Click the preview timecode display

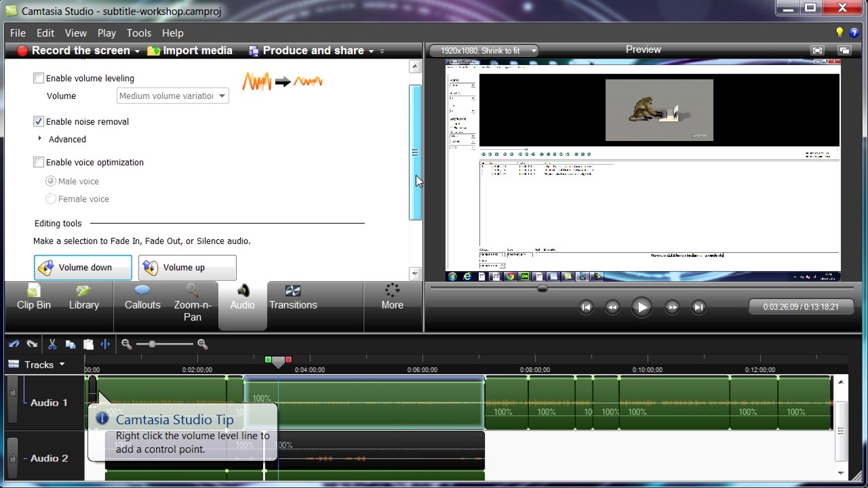click(x=801, y=307)
